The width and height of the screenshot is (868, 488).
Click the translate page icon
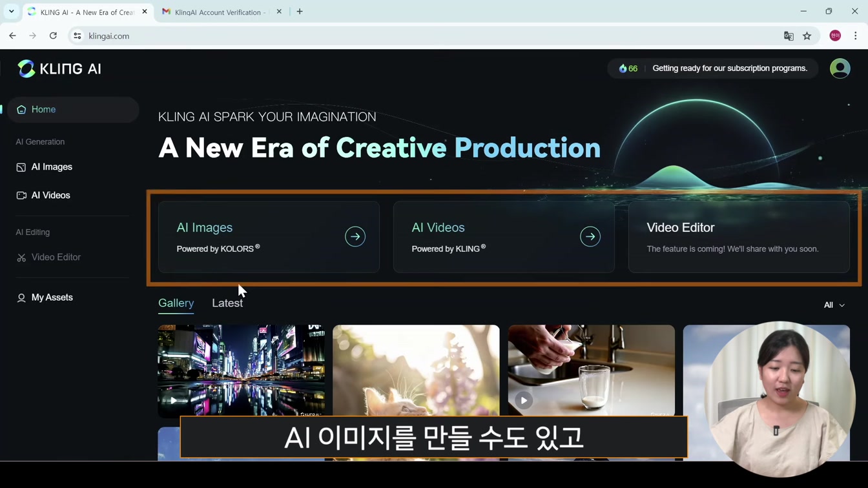(789, 36)
